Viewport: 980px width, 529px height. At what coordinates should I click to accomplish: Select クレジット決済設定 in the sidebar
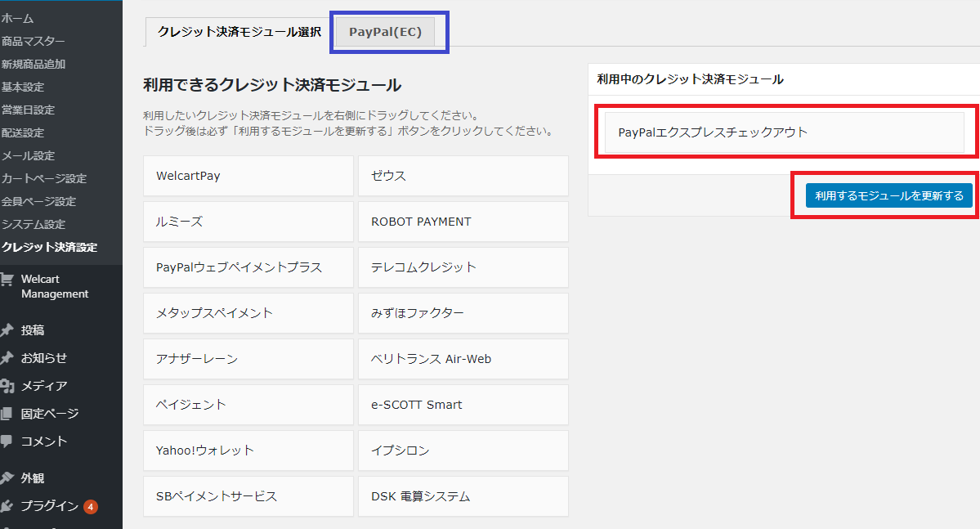[x=49, y=247]
